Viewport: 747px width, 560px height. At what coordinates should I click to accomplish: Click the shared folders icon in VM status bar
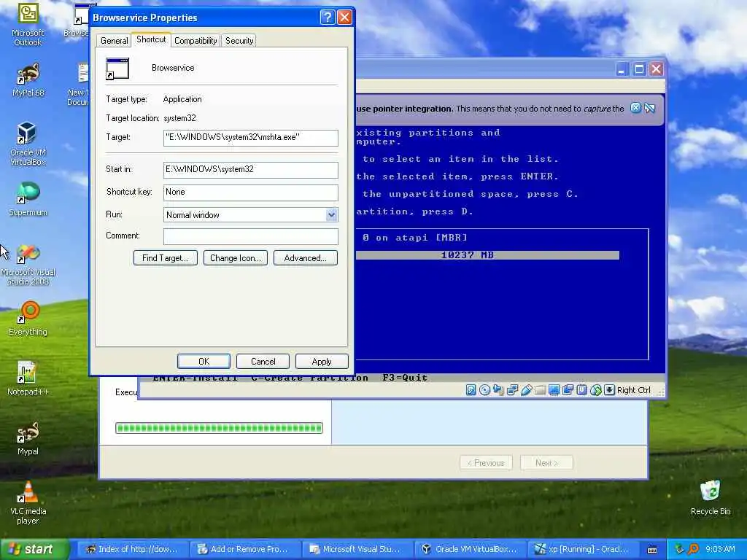pos(540,390)
